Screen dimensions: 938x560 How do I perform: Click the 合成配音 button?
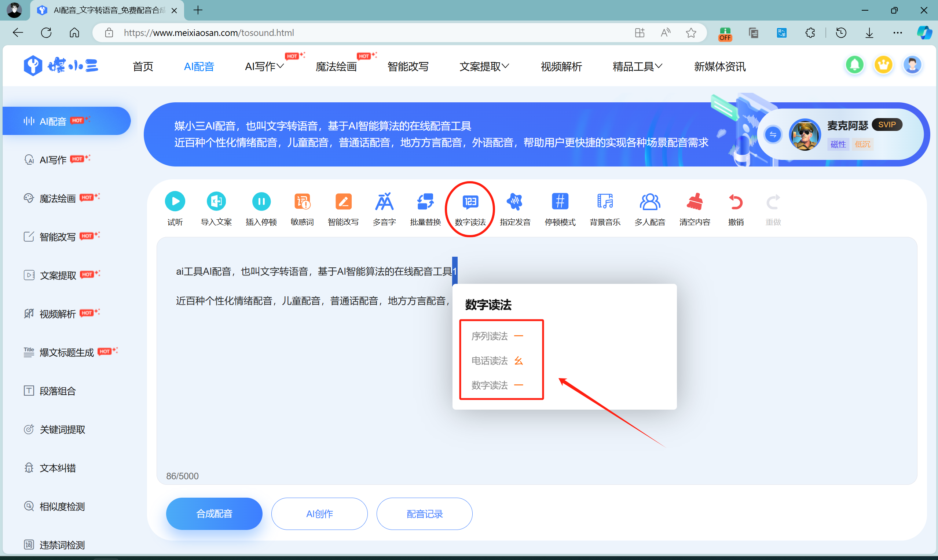click(x=214, y=513)
